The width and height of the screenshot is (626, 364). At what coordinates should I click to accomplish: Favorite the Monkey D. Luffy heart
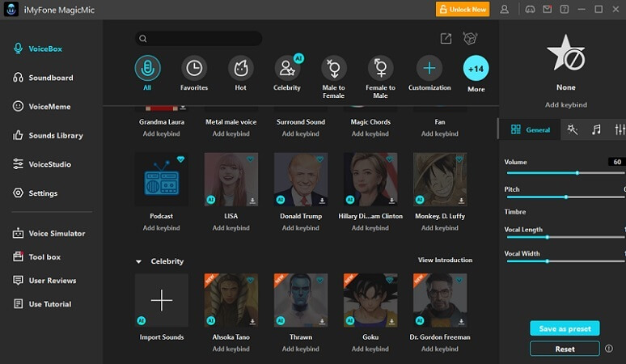click(x=459, y=159)
